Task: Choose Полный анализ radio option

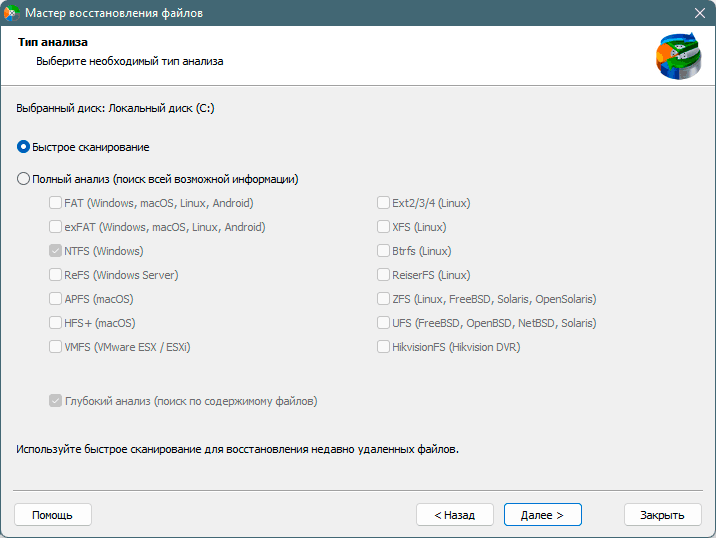Action: click(23, 179)
